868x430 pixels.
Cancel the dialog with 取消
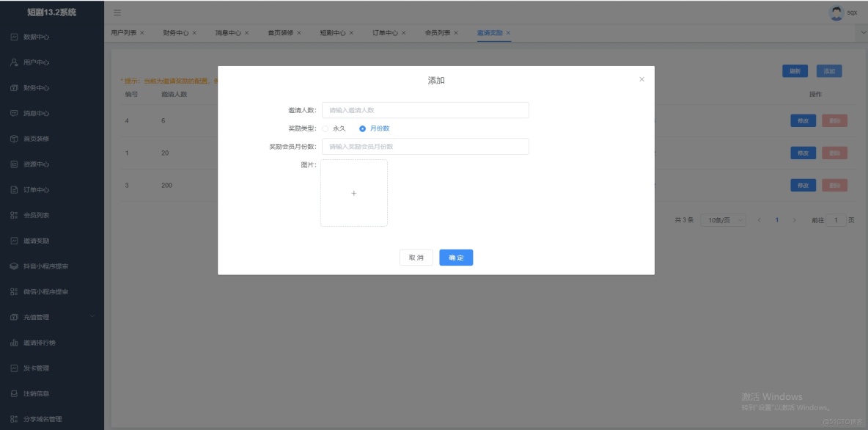coord(415,257)
